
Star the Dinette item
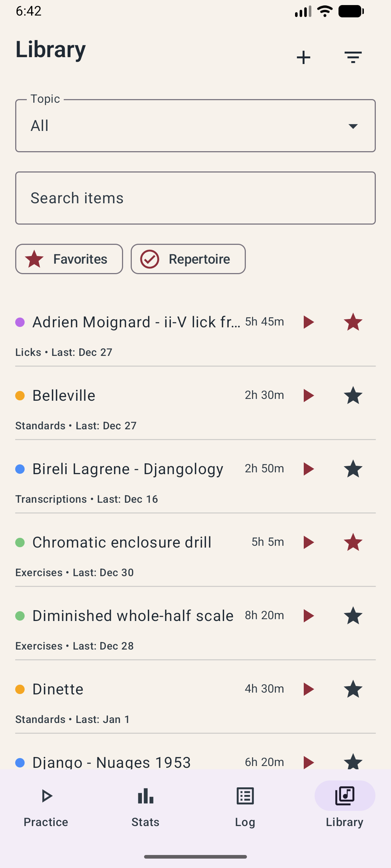(x=353, y=689)
